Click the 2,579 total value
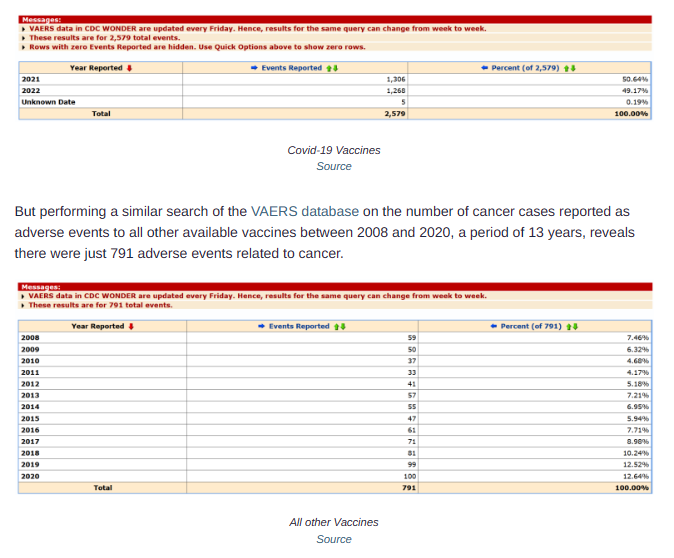 (x=395, y=113)
